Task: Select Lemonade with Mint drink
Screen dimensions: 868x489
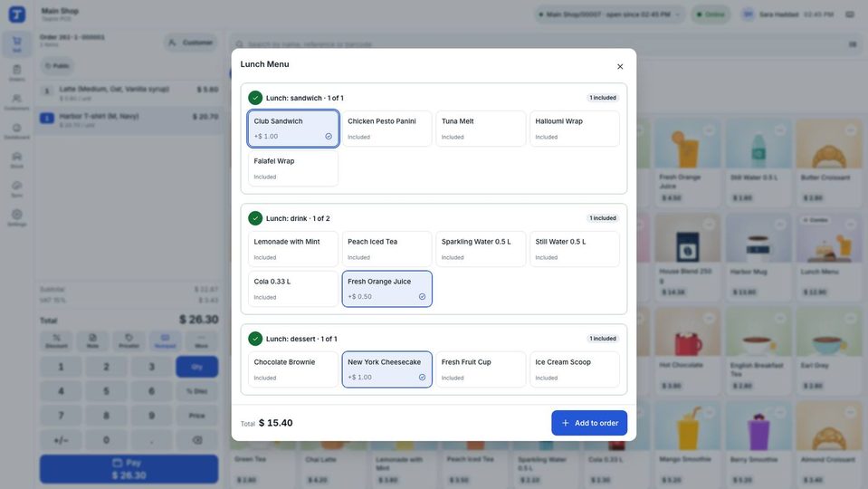Action: (293, 249)
